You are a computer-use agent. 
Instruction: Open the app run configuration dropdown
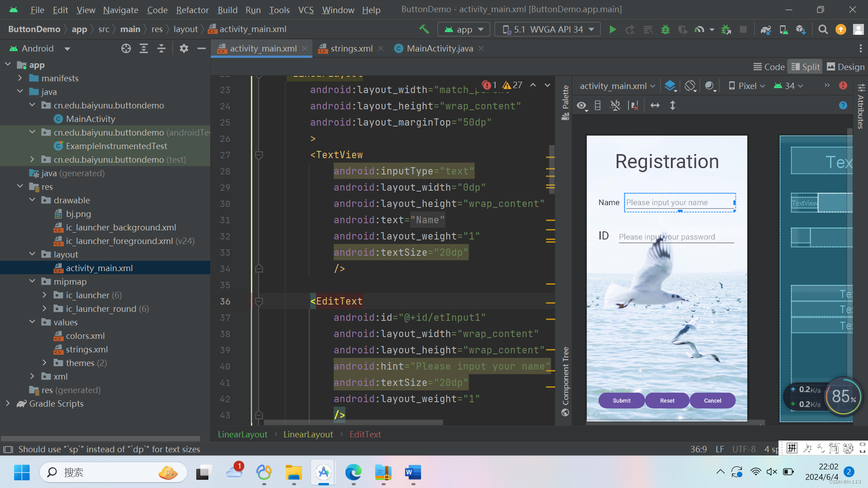click(464, 30)
